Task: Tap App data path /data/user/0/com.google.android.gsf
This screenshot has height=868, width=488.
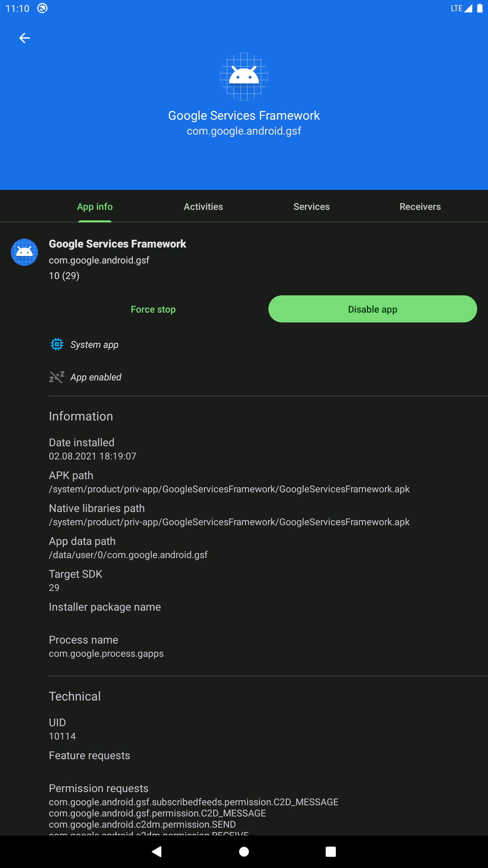Action: click(x=128, y=555)
